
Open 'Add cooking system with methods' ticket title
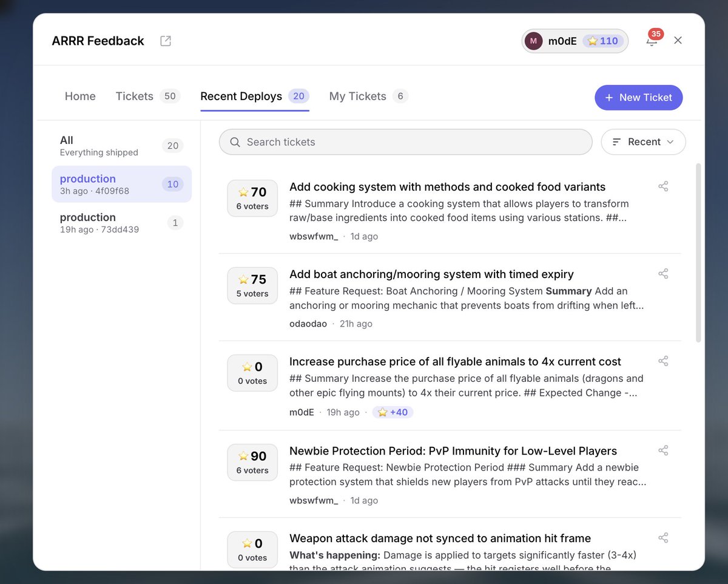(447, 187)
